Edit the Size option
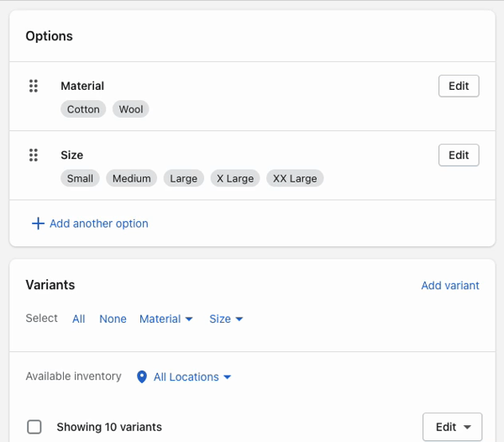This screenshot has height=442, width=504. coord(459,155)
